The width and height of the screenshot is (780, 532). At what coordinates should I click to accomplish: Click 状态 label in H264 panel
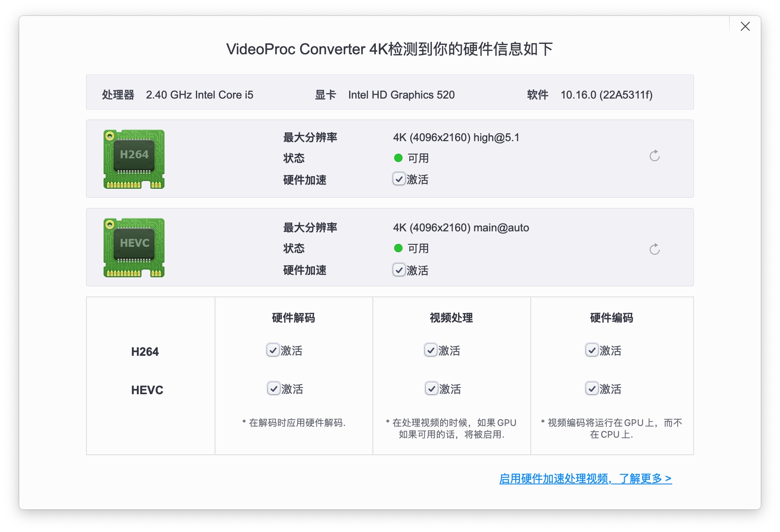coord(294,158)
